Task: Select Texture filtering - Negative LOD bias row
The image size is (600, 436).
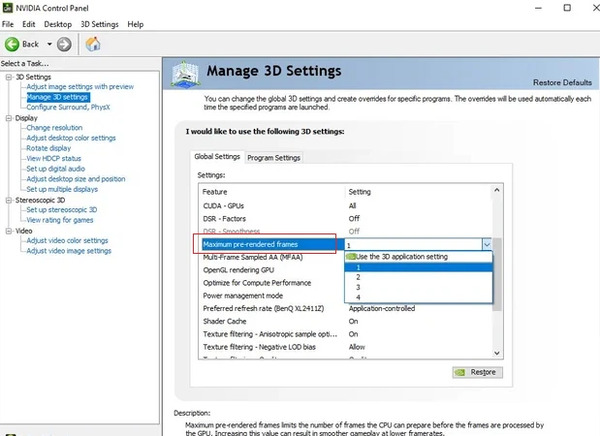Action: pos(346,347)
